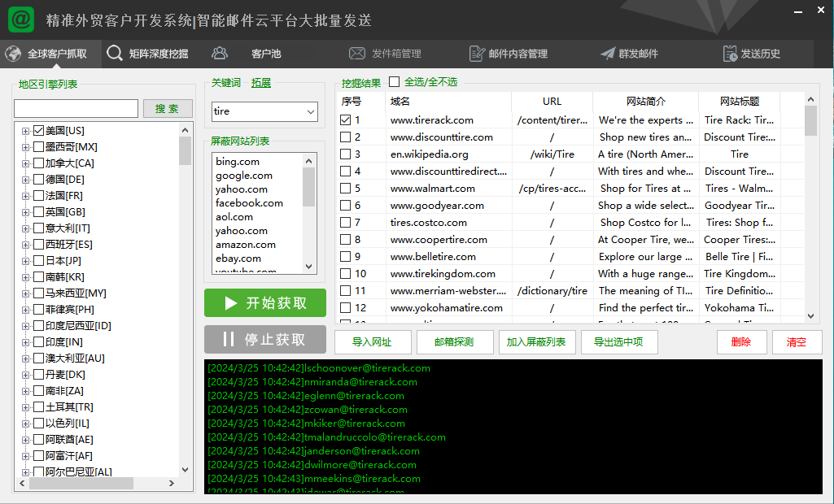
Task: Click the 网站简介 column header
Action: pos(646,101)
